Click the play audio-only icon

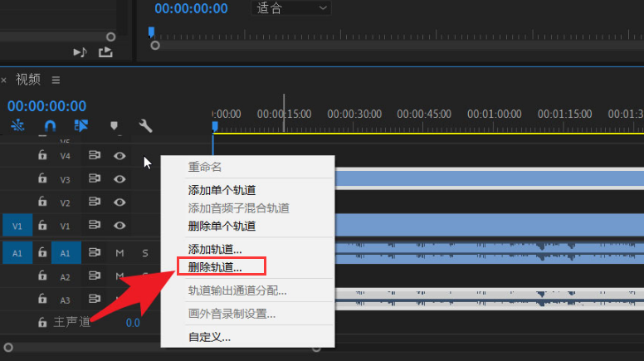point(80,52)
